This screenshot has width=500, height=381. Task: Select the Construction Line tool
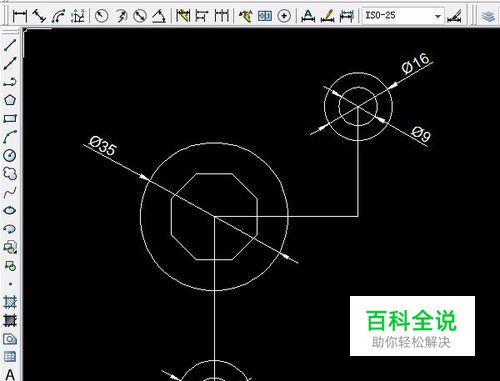pyautogui.click(x=10, y=63)
